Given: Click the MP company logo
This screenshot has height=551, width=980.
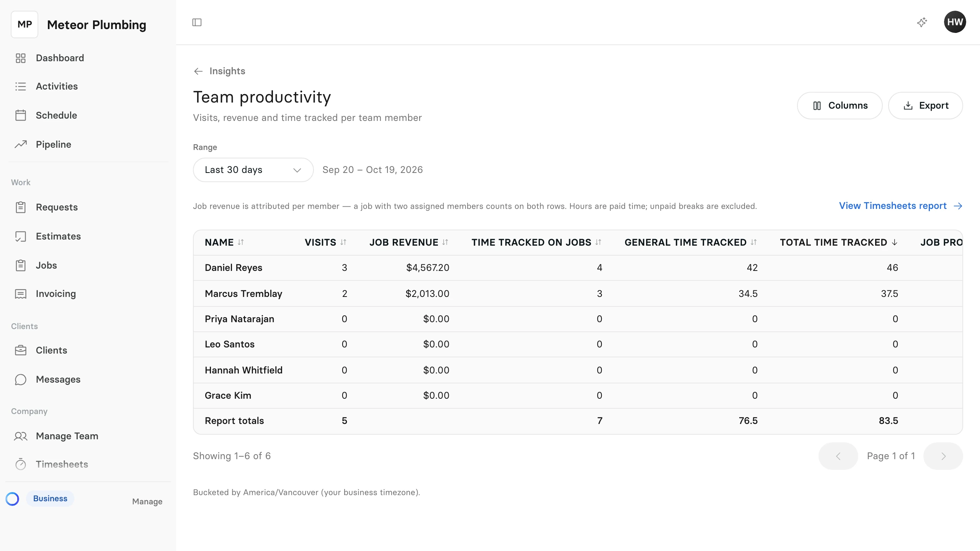Looking at the screenshot, I should click(24, 24).
